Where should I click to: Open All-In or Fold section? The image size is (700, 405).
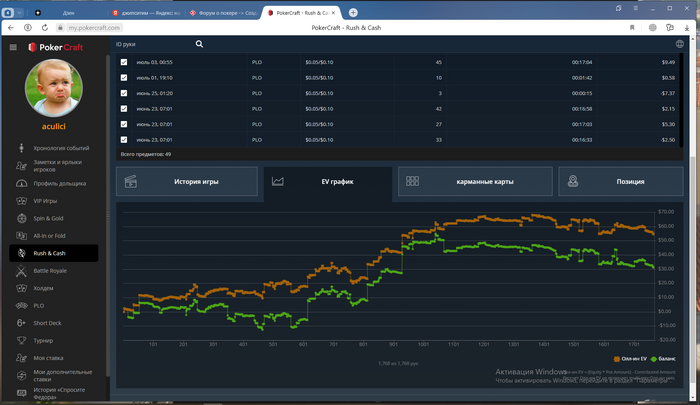[54, 236]
